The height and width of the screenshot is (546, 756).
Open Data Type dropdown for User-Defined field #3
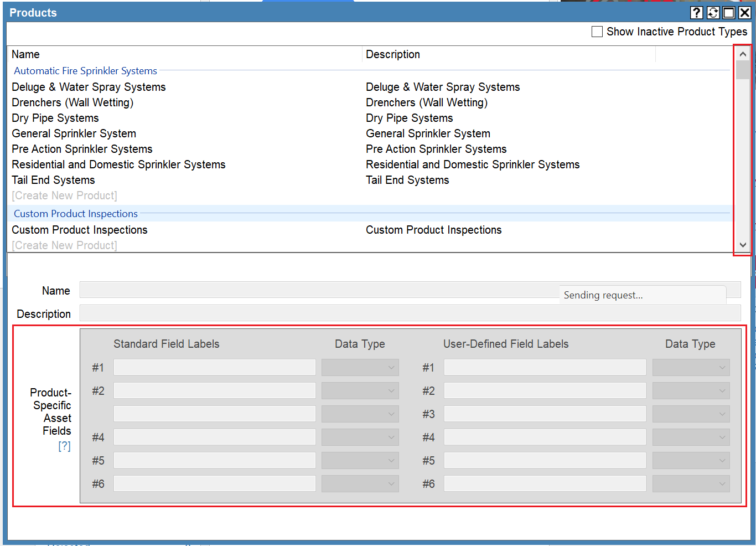point(691,414)
